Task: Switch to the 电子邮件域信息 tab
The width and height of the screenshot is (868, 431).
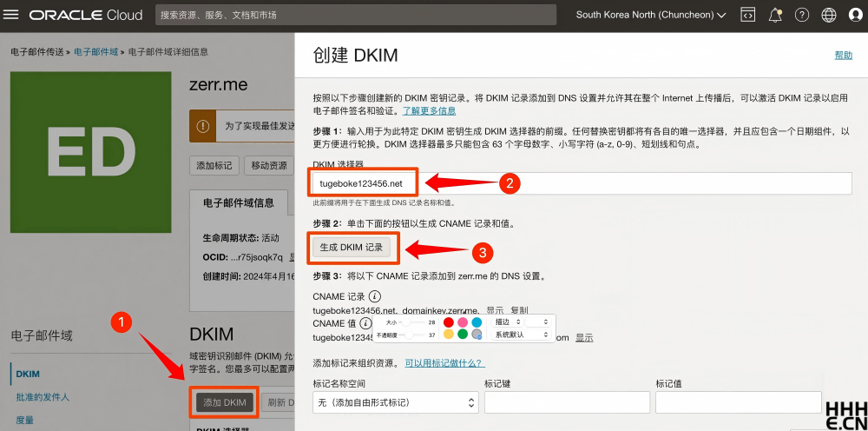Action: (239, 202)
